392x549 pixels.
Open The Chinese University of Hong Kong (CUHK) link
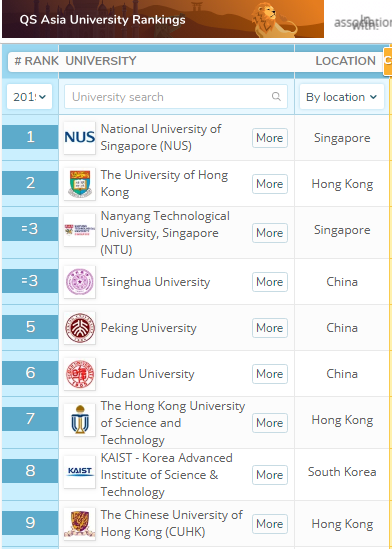pyautogui.click(x=172, y=523)
